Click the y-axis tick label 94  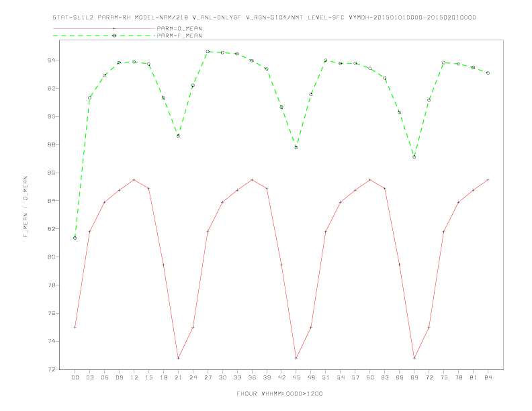[52, 60]
